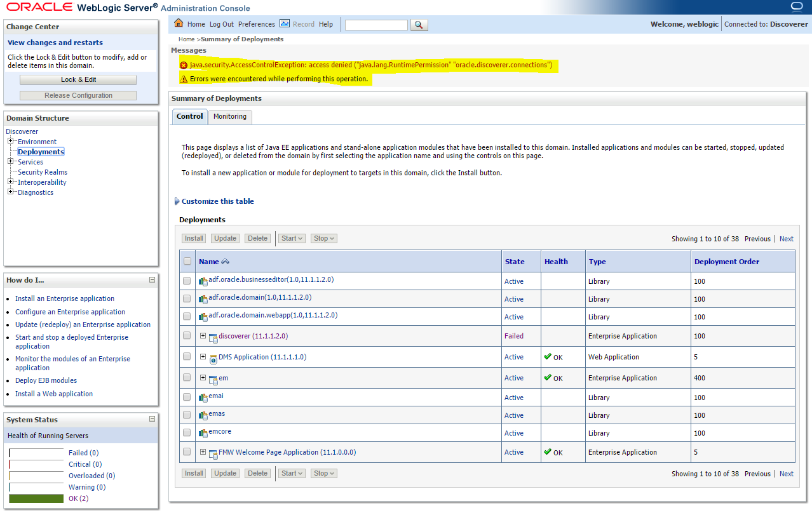Viewport: 812px width, 515px height.
Task: Check the discoverer deployment checkbox
Action: click(187, 336)
